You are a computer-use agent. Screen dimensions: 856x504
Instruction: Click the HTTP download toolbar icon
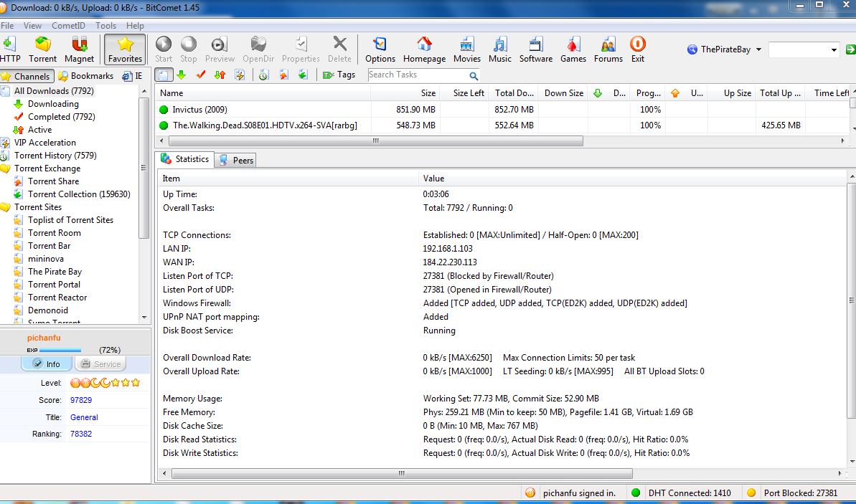tap(9, 49)
